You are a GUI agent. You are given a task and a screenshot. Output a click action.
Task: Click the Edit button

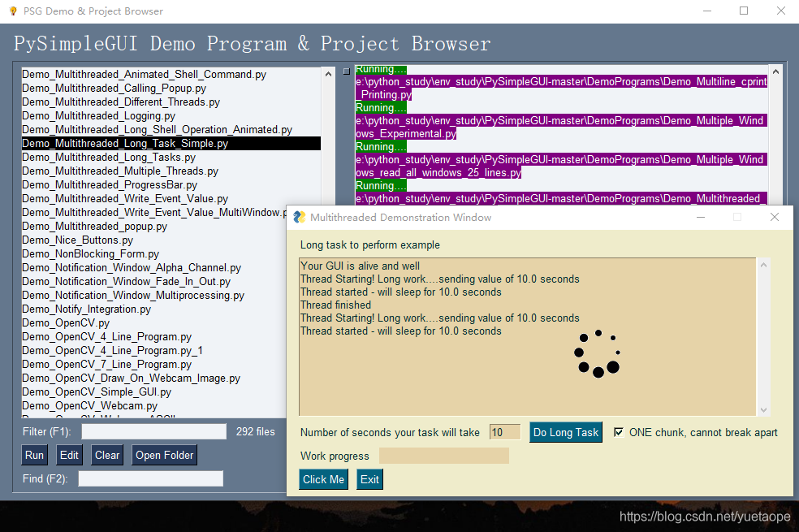(69, 455)
